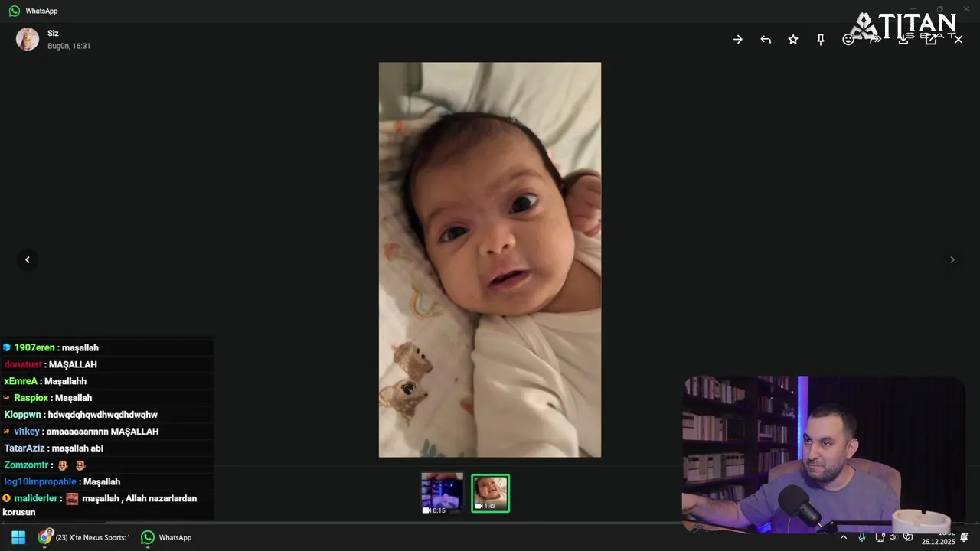Download the media with the save icon
Screen dimensions: 980x551
coord(903,40)
